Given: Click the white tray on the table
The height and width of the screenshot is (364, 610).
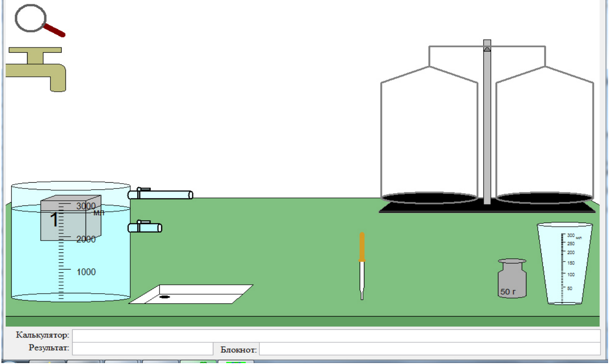Looking at the screenshot, I should [x=191, y=294].
